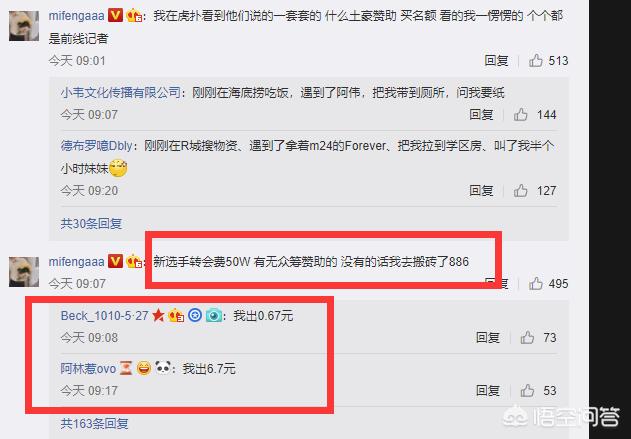Like Beck_1010's reply with 73 likes
631x439 pixels.
coord(527,337)
